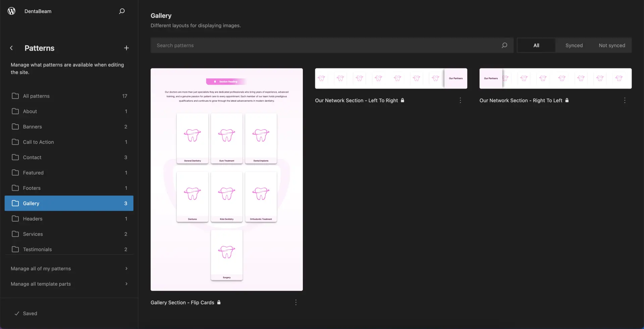Open the Banners pattern category
Viewport: 644px width, 329px height.
click(x=69, y=127)
